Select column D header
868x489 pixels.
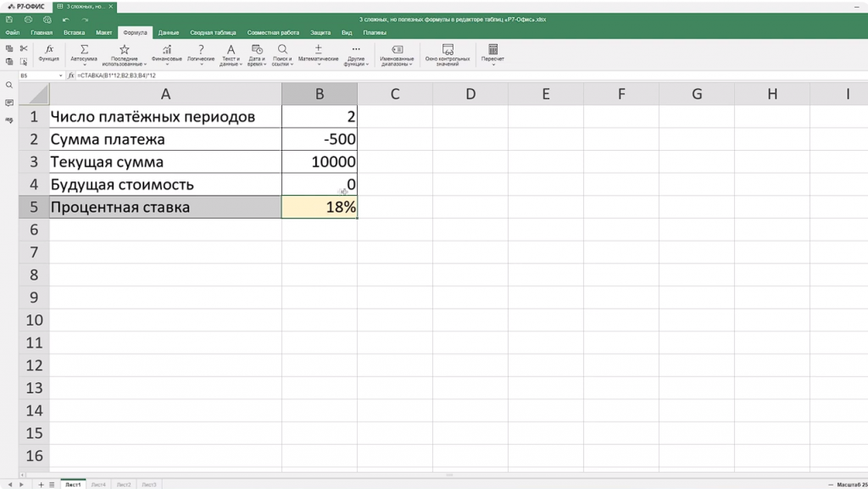coord(470,94)
